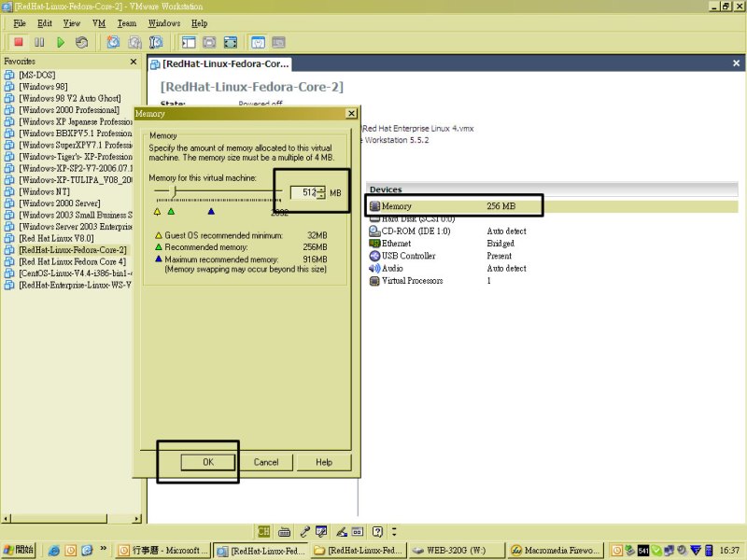Select [Windows 2000 Server] favorite

(60, 203)
